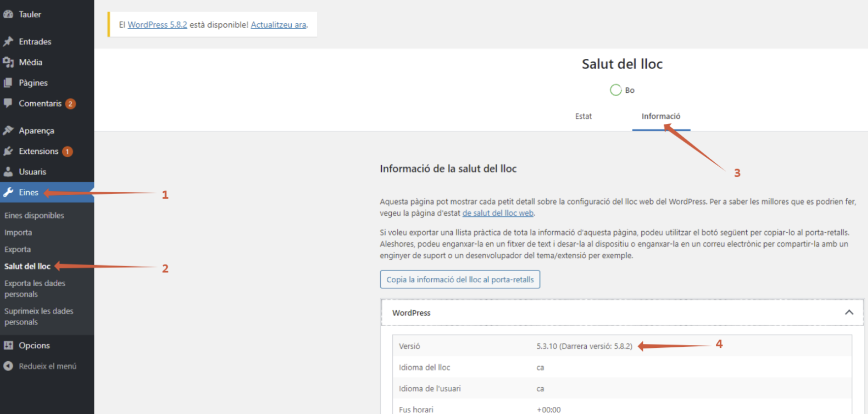
Task: Open Exporta les dades personals entry
Action: [x=35, y=289]
